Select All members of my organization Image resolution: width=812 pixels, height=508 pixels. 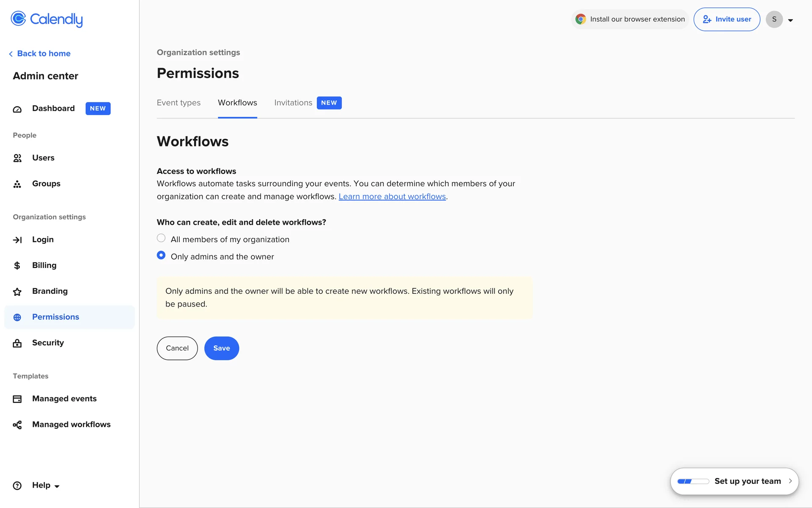click(161, 238)
